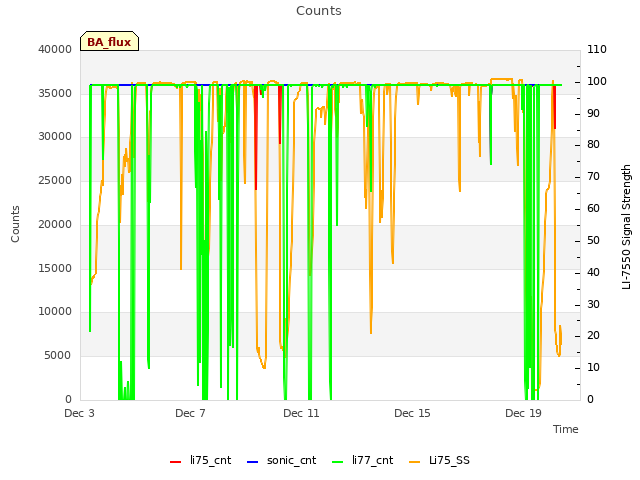The height and width of the screenshot is (480, 640).
Task: Click the 90 right axis tick label
Action: tap(593, 113)
